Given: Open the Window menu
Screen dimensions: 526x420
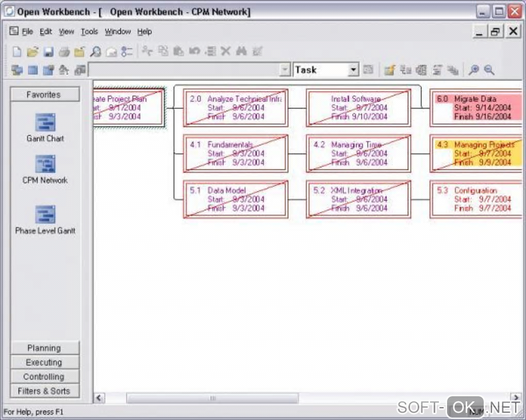Looking at the screenshot, I should coord(118,31).
